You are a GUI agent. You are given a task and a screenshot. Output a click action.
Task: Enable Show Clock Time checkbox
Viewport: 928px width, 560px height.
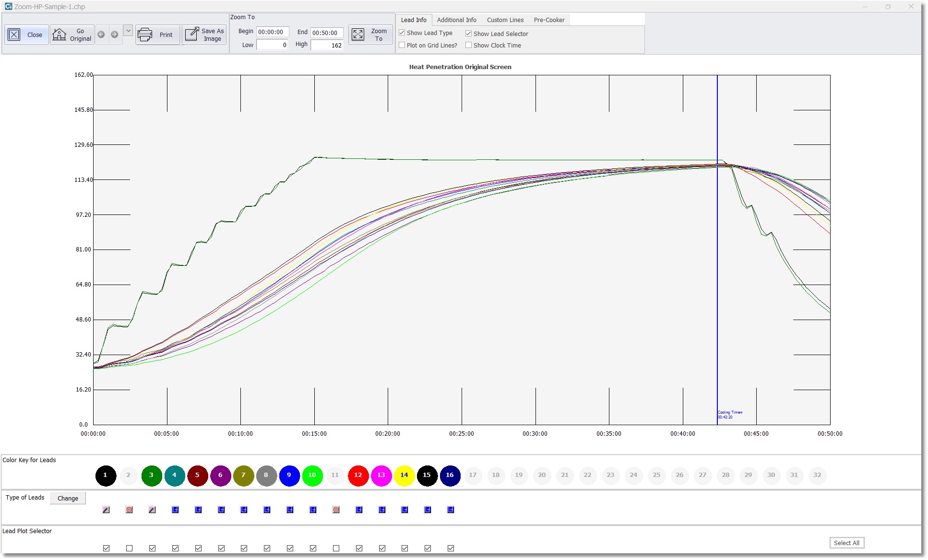pos(469,45)
